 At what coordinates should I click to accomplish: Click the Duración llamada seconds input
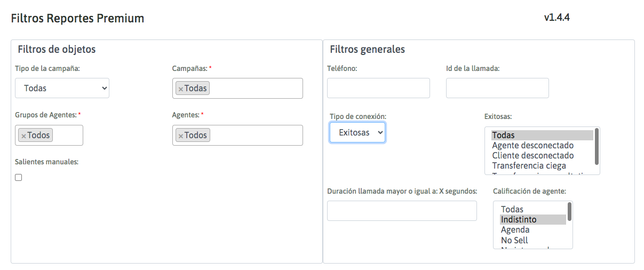point(402,211)
